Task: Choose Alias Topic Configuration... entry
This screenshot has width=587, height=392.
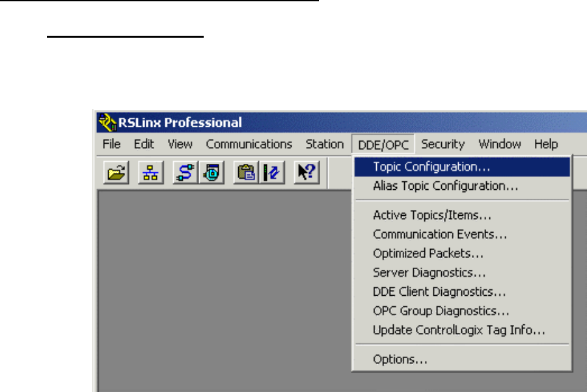Action: (x=462, y=186)
